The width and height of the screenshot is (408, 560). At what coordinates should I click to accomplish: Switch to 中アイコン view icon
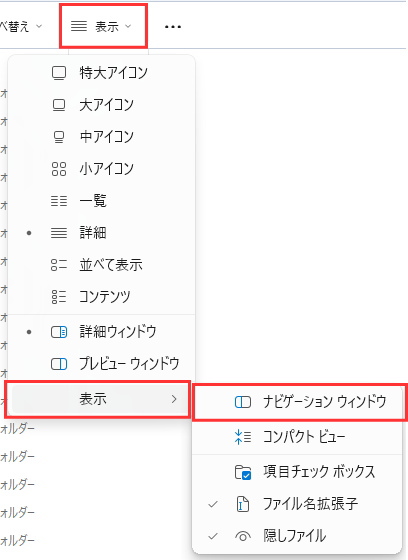click(59, 137)
